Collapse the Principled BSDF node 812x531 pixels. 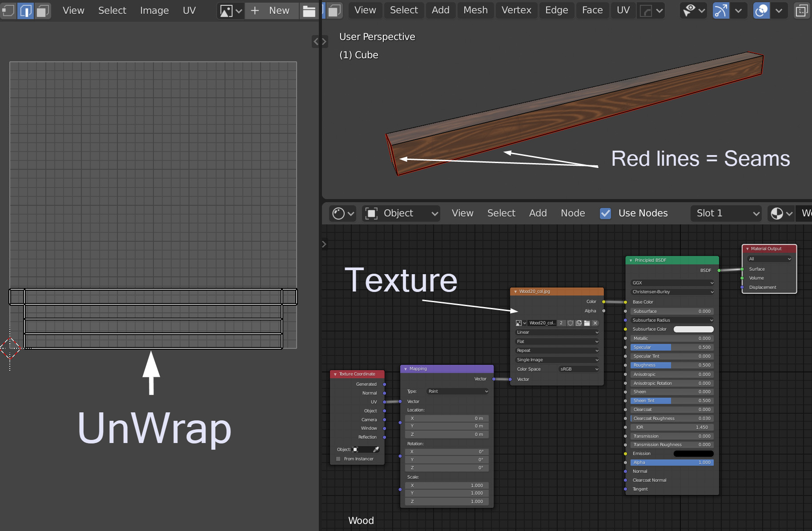tap(631, 260)
